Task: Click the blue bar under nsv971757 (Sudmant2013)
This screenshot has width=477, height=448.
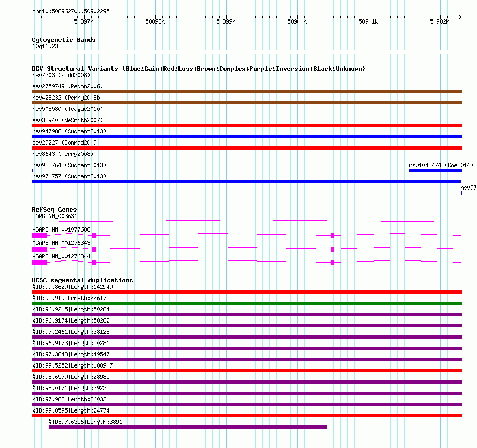Action: click(247, 182)
